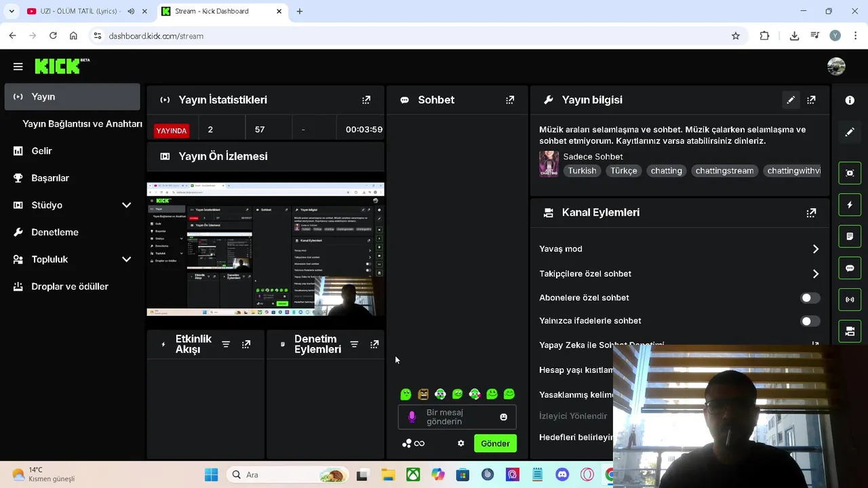Mute the UZI YouTube tab audio icon

click(131, 12)
